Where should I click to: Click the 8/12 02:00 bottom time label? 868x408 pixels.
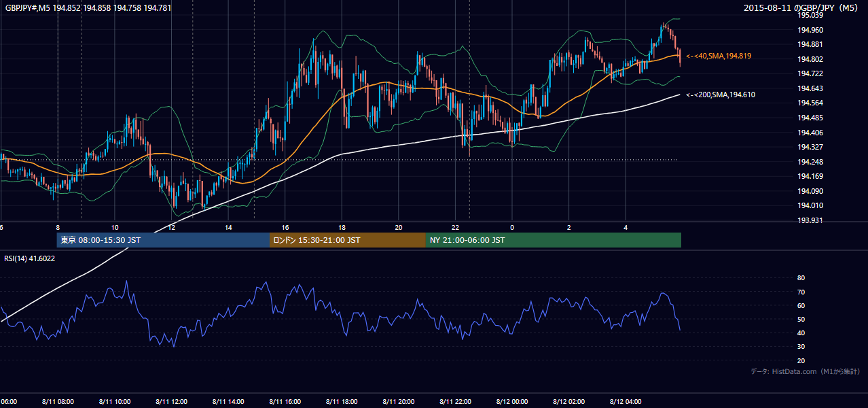tap(568, 402)
